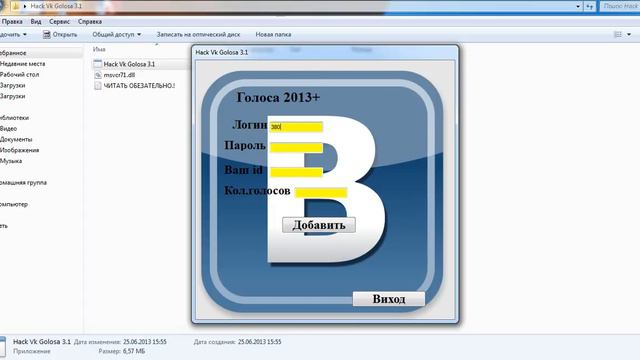Image resolution: width=640 pixels, height=360 pixels.
Task: Open the Справка menu
Action: pyautogui.click(x=90, y=22)
